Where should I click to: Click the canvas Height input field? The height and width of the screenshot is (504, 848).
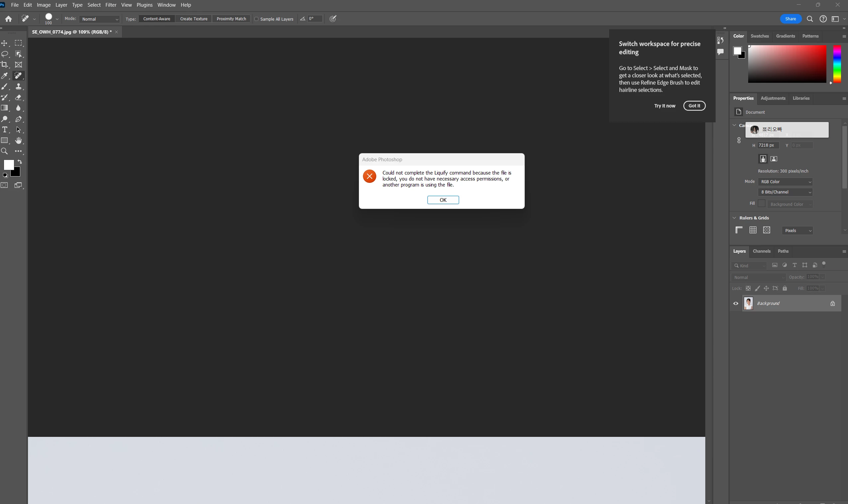click(767, 145)
